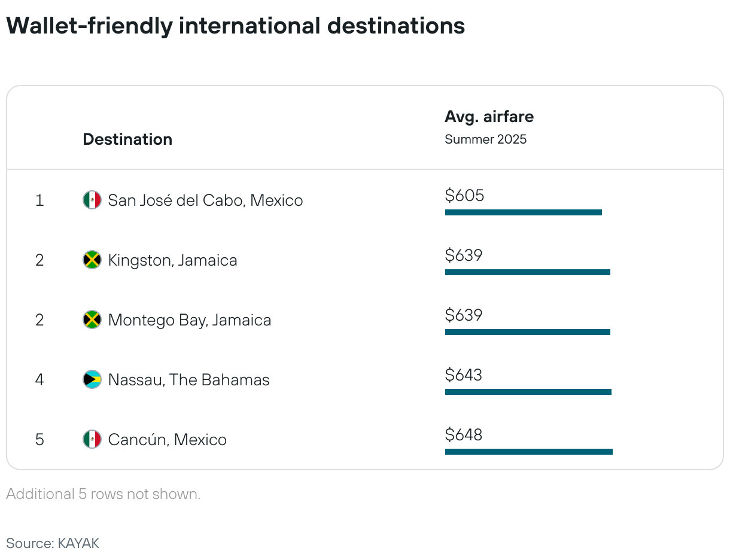Click the Source: KAYAK credit
Viewport: 730px width, 560px height.
53,543
